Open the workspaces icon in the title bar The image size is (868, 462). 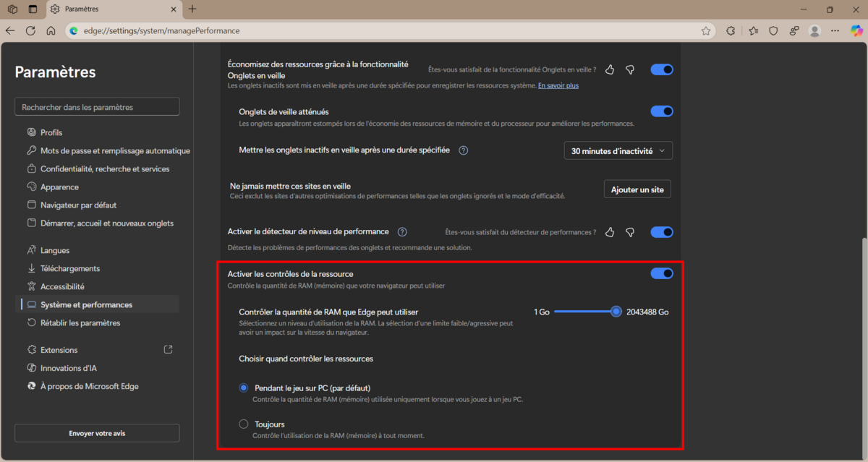pos(12,9)
